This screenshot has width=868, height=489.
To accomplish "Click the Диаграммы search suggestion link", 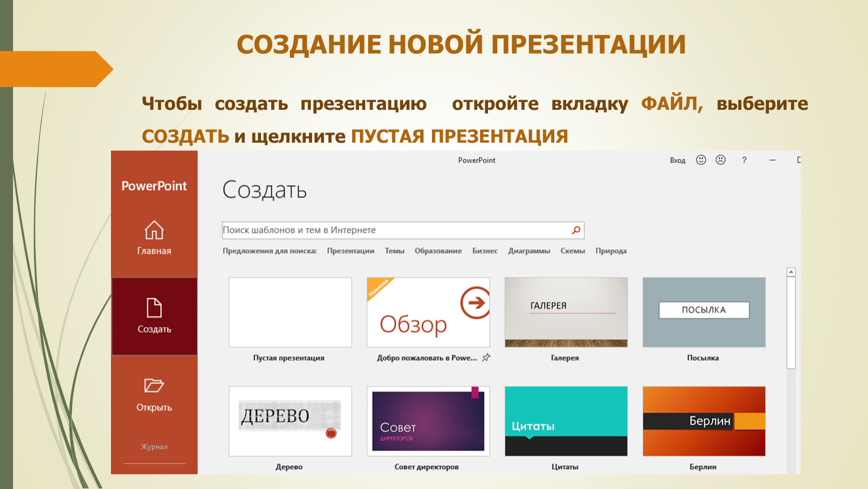I will 529,251.
